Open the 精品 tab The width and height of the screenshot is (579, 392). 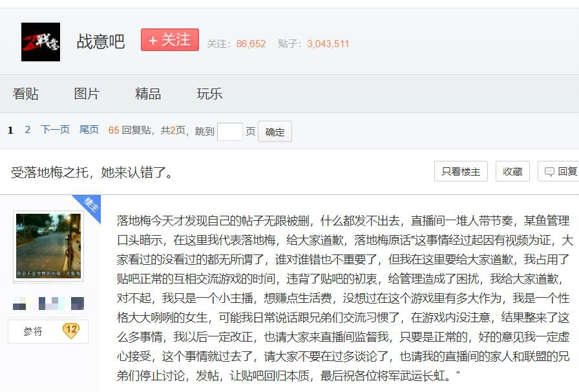point(148,94)
